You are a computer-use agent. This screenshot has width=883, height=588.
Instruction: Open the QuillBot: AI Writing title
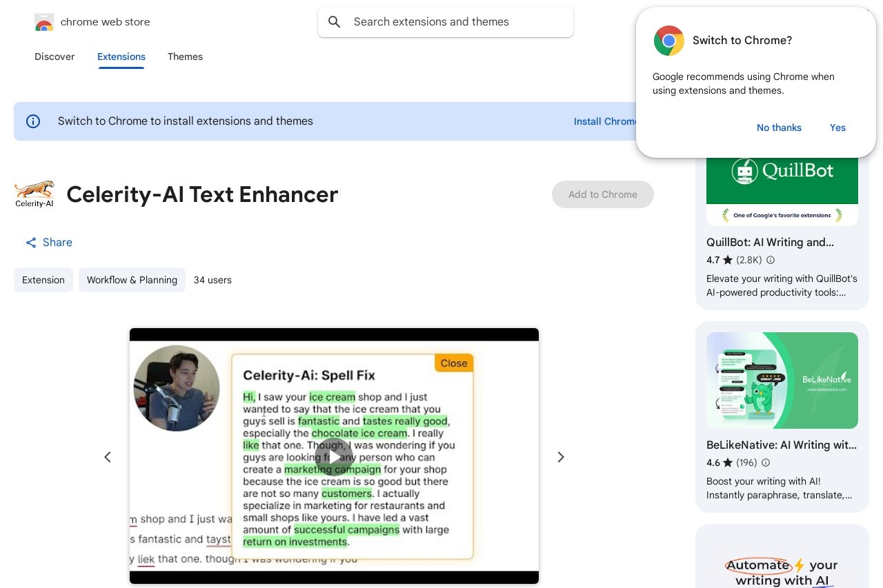click(770, 242)
